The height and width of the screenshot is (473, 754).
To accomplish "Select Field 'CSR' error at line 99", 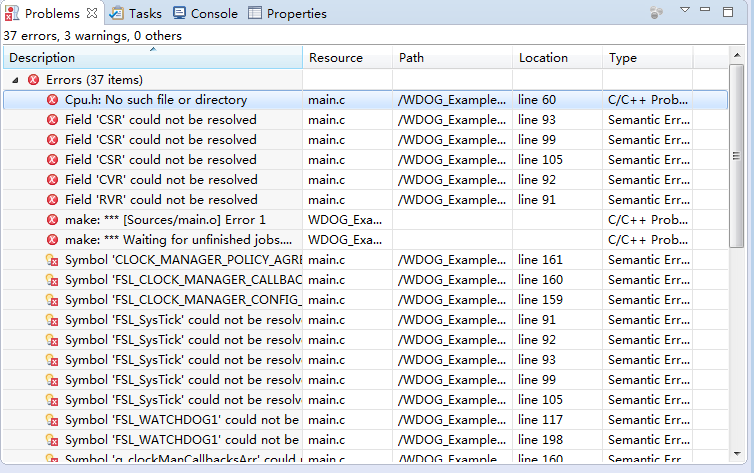I will coord(365,140).
